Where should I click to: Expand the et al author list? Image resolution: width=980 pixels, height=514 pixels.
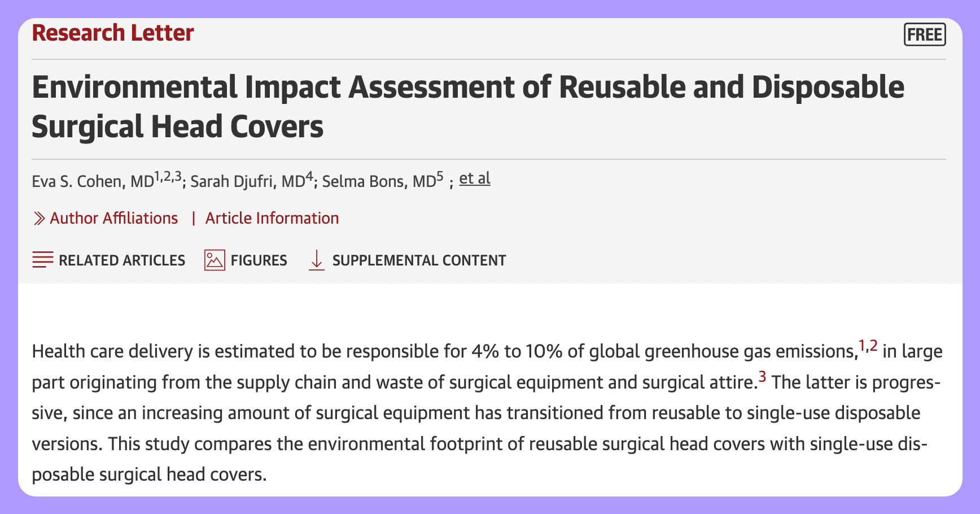tap(475, 178)
